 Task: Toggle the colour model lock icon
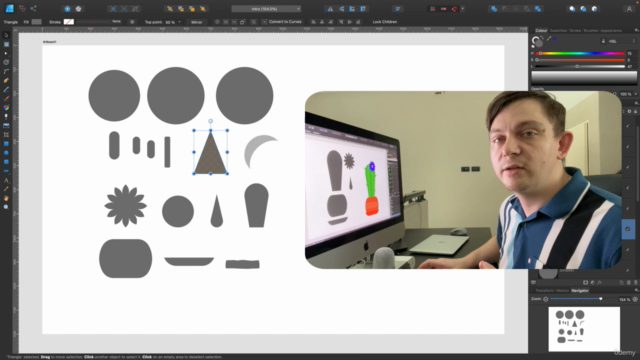[603, 41]
